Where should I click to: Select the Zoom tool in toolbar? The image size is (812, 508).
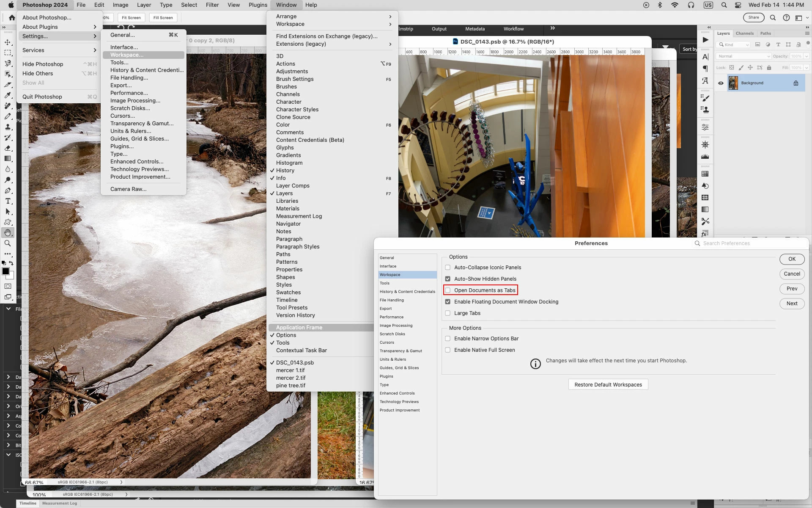tap(8, 243)
